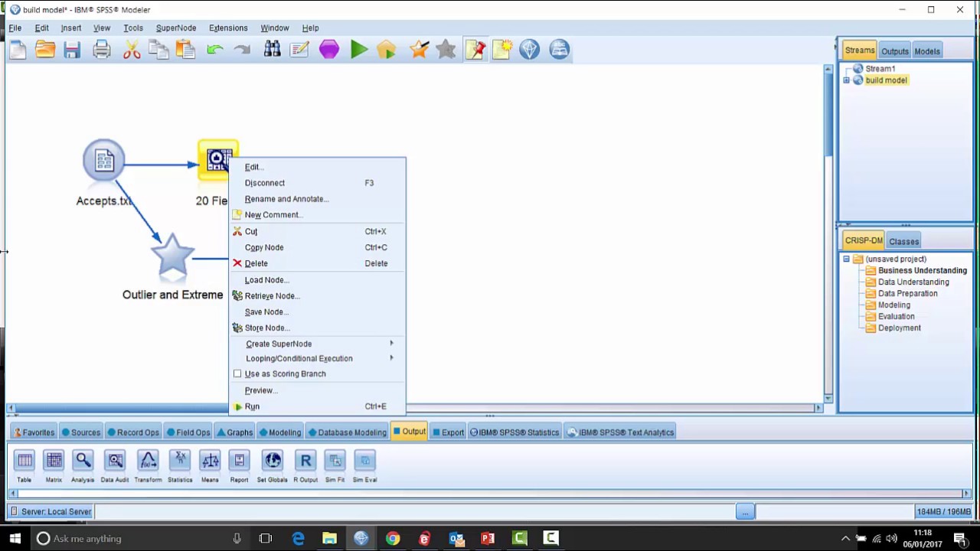980x551 pixels.
Task: Select the Analysis output node
Action: 83,466
